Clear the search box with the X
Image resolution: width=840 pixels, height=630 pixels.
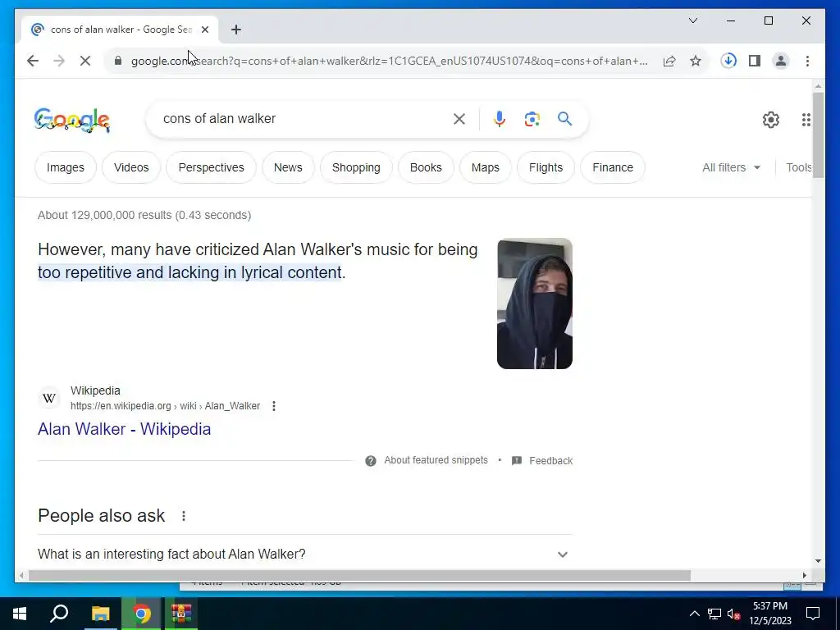[459, 119]
